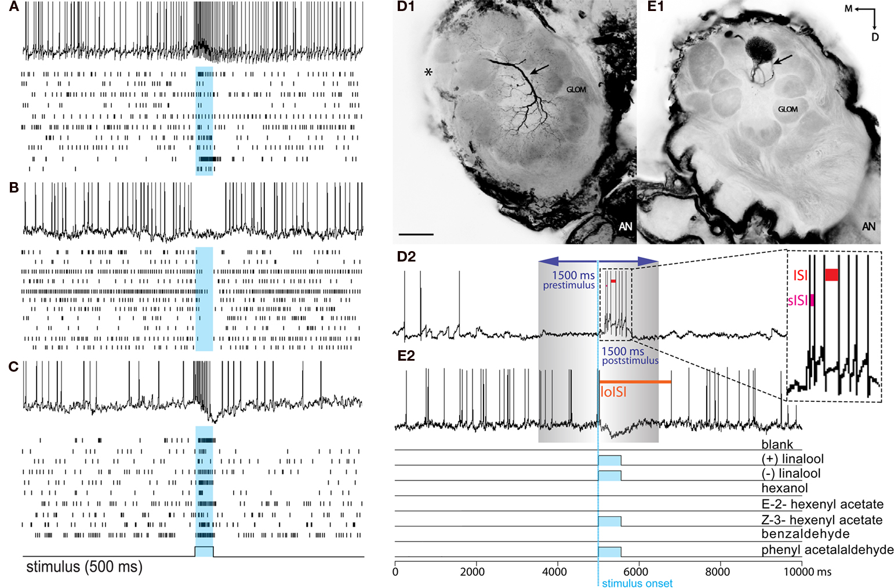Click the 8000 tick on the time axis
Screen dimensions: 894x588
718,572
